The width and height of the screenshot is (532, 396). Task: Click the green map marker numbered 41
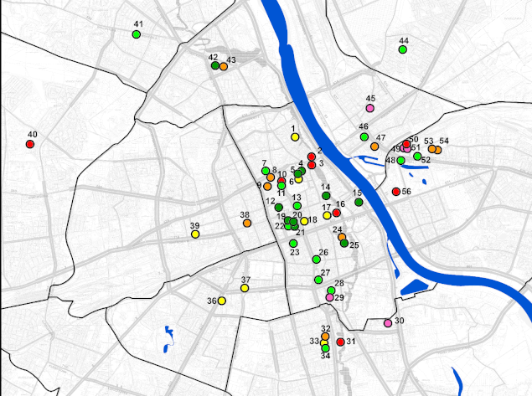pyautogui.click(x=136, y=34)
